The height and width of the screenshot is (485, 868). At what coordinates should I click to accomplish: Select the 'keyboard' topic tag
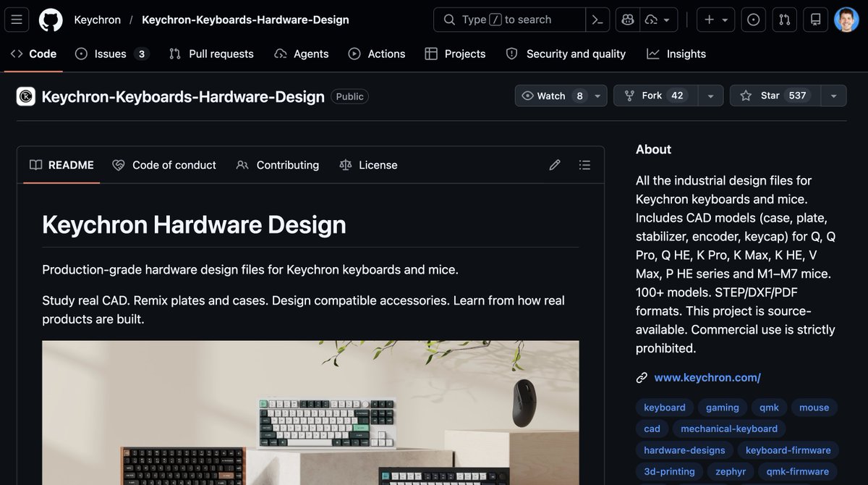665,408
